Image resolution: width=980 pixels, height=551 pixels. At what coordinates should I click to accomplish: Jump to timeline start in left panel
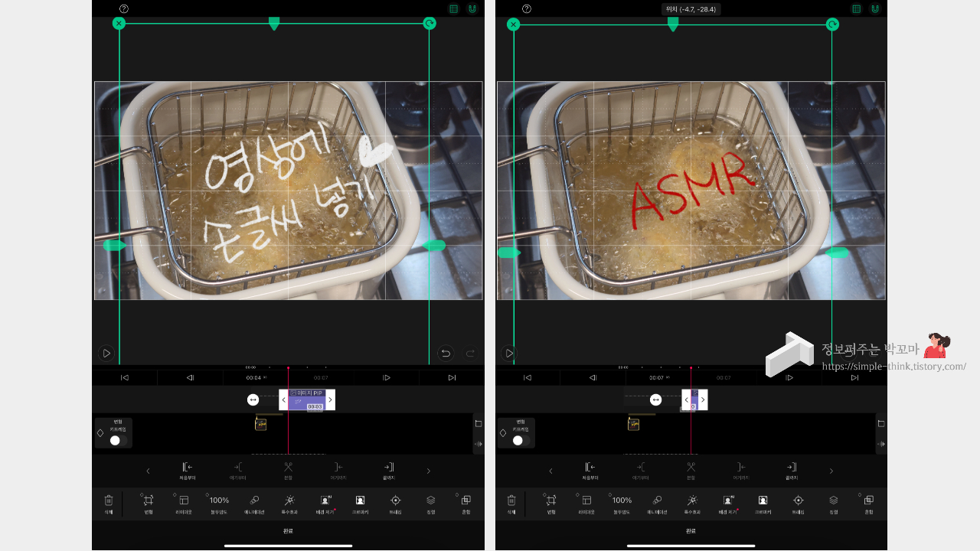click(x=125, y=377)
